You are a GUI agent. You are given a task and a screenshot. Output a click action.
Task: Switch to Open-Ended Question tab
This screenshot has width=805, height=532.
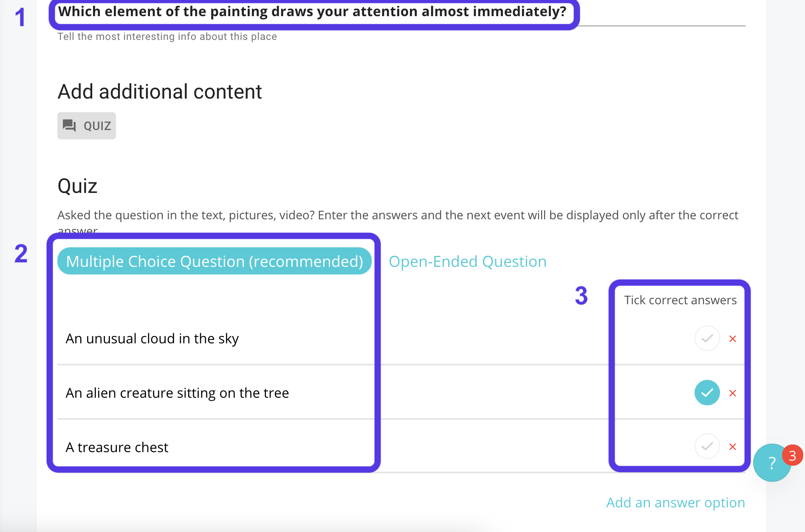[x=467, y=261]
